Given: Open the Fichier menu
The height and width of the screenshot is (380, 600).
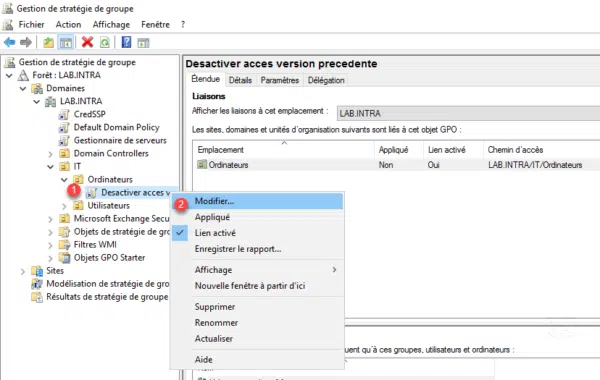Looking at the screenshot, I should click(x=31, y=24).
